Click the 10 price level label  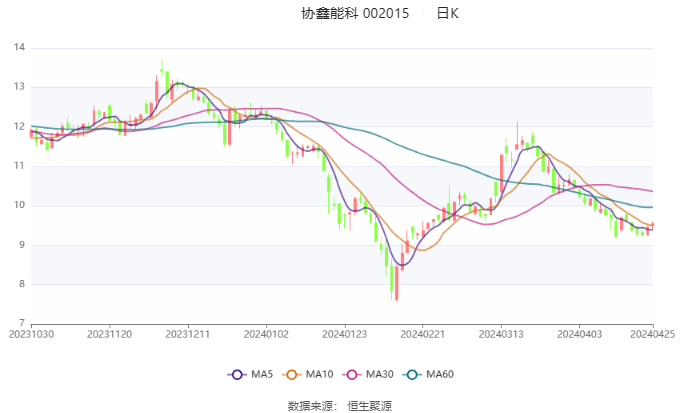click(20, 205)
